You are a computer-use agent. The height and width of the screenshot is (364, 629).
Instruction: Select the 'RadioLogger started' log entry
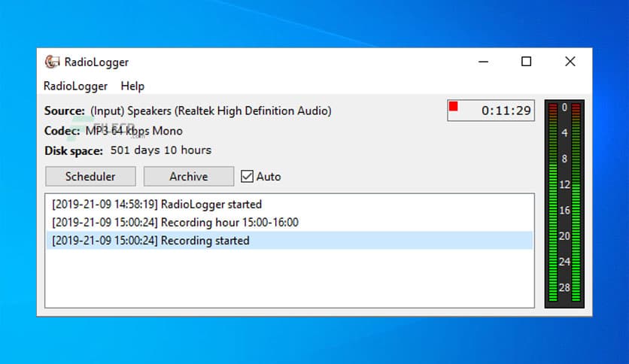click(x=289, y=204)
